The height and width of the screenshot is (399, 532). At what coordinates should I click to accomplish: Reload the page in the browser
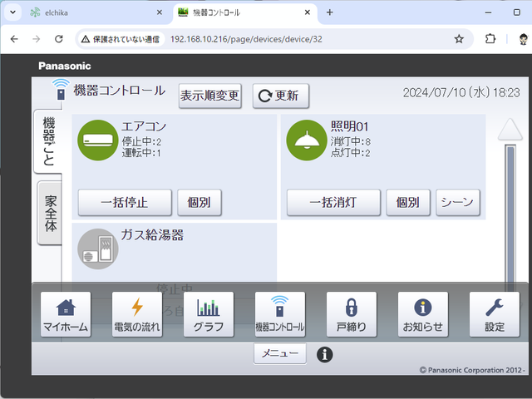click(x=59, y=39)
